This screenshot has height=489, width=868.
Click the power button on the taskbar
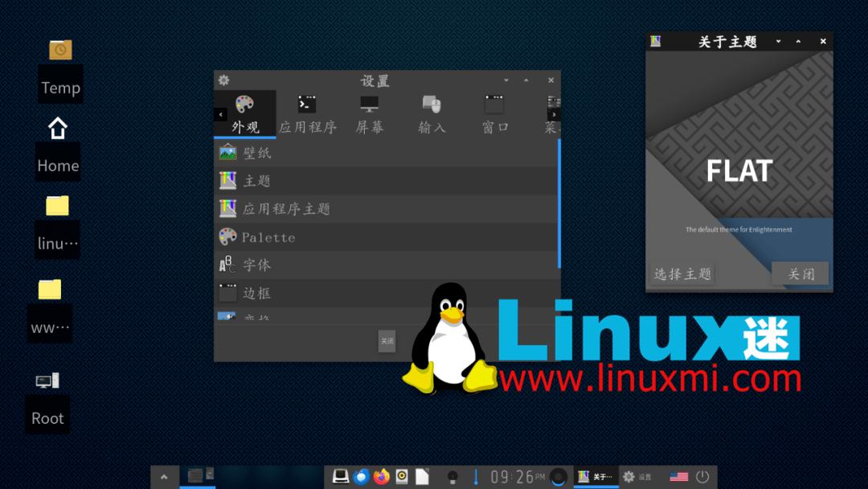click(x=702, y=476)
